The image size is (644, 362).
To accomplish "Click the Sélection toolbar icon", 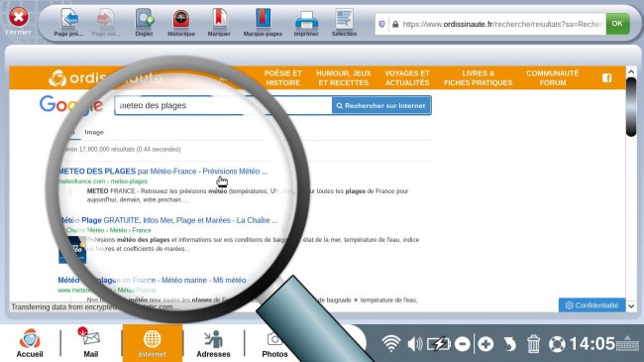I will coord(344,22).
